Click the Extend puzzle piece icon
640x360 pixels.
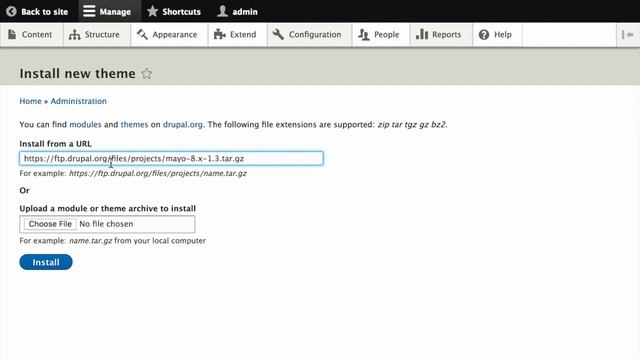pos(220,35)
